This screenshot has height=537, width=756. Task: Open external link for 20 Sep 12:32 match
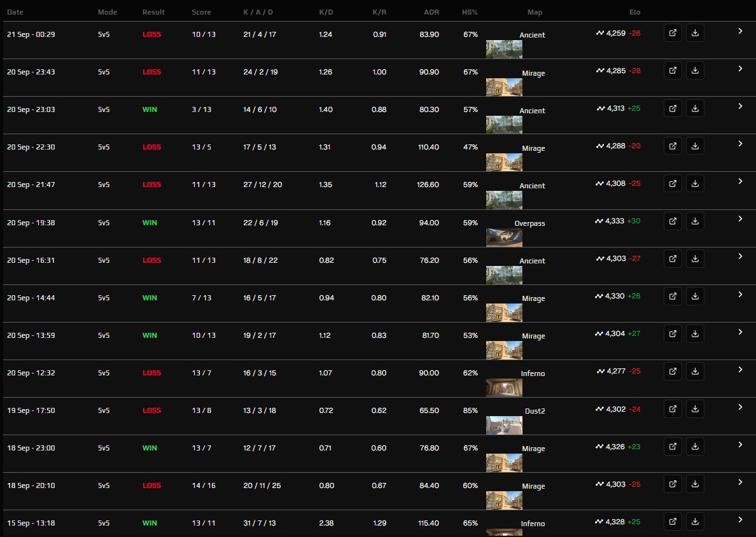tap(673, 372)
